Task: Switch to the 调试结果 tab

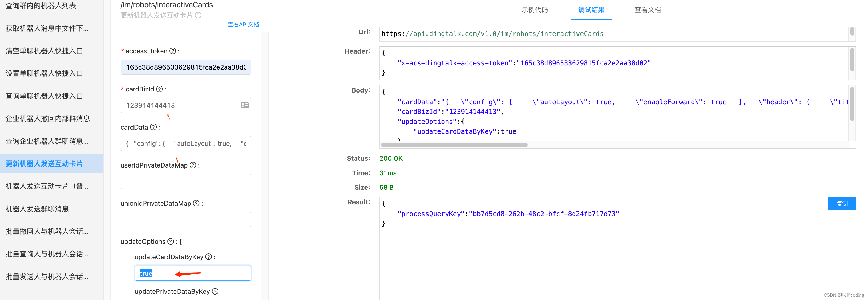Action: pos(591,10)
